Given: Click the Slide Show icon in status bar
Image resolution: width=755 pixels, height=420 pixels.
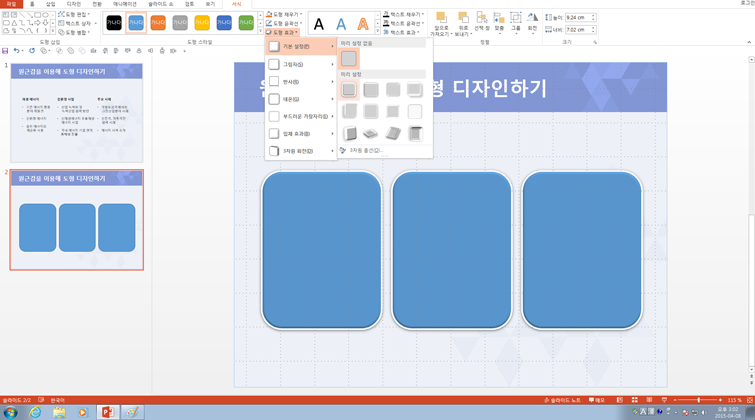Looking at the screenshot, I should 664,400.
